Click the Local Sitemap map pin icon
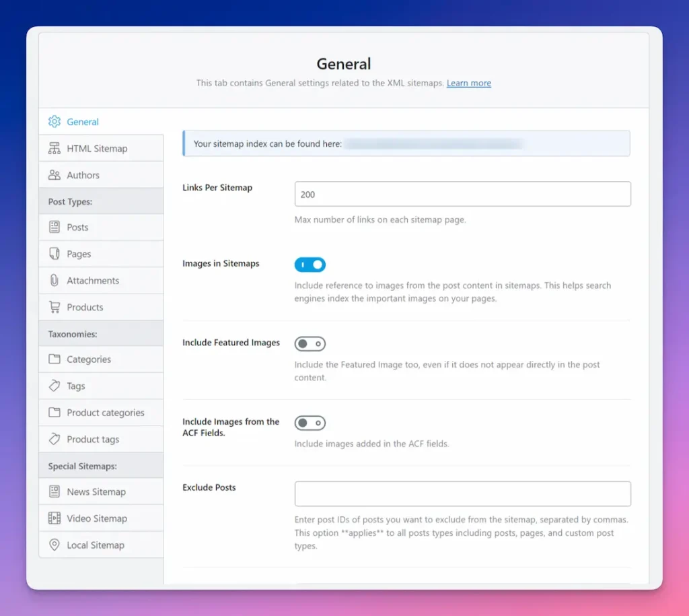This screenshot has width=689, height=616. [55, 545]
